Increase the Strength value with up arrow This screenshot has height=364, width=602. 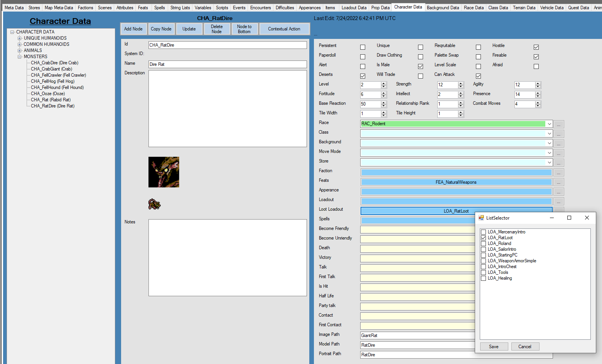click(461, 83)
